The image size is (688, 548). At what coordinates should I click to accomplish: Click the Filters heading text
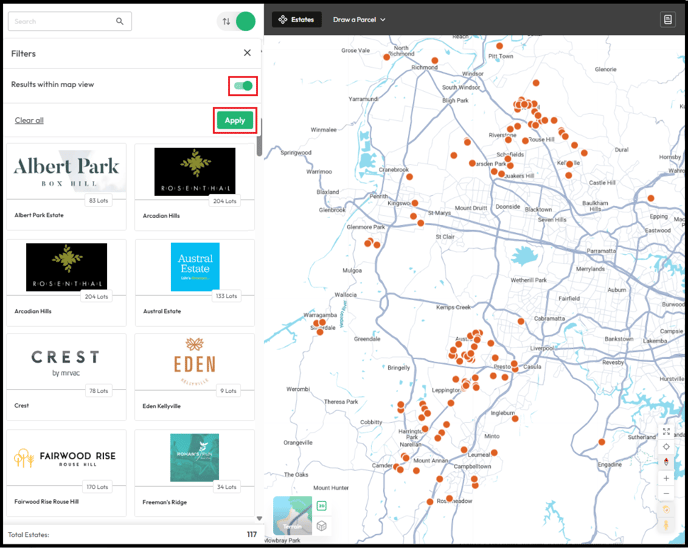[23, 54]
